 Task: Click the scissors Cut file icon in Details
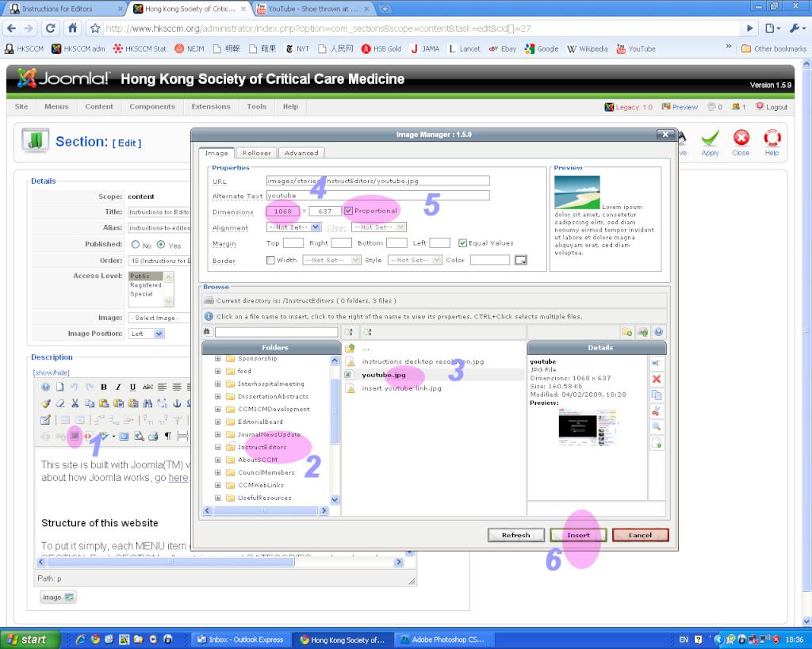click(656, 411)
